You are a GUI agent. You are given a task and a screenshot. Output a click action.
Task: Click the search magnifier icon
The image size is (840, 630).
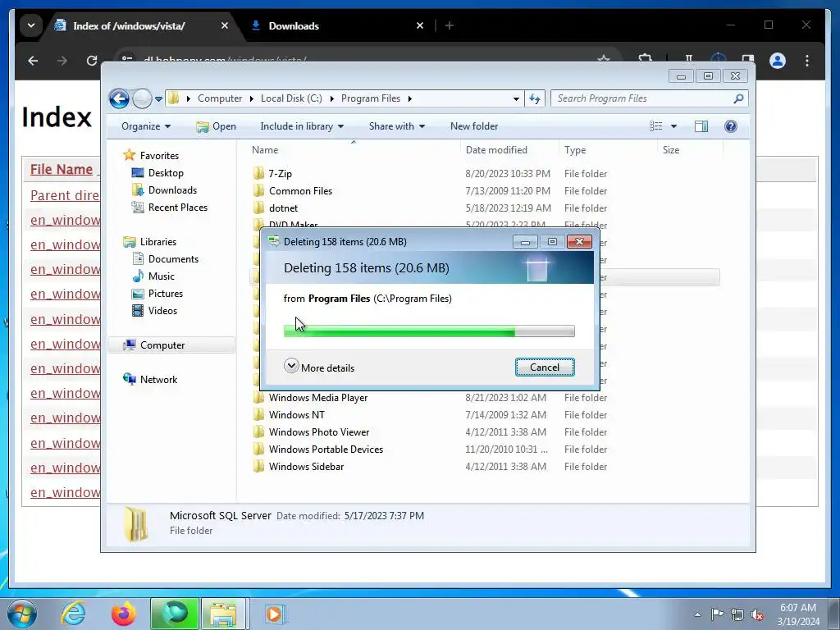[x=738, y=98]
